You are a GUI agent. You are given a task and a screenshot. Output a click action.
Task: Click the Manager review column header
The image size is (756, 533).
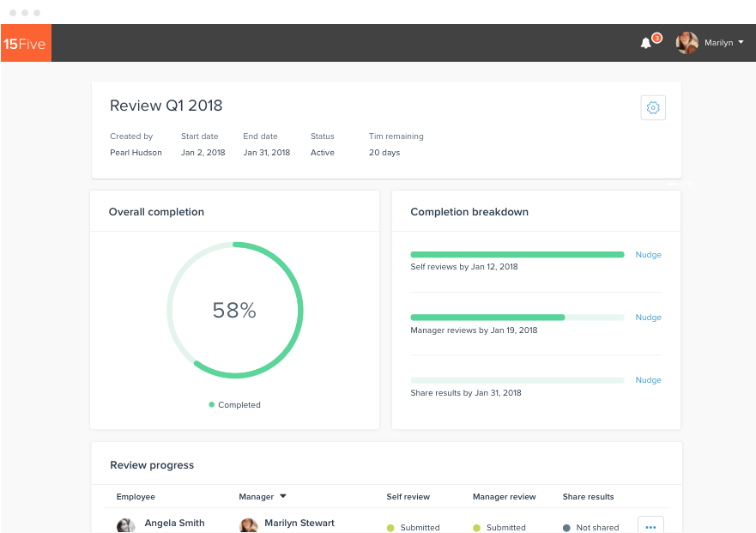(x=504, y=497)
